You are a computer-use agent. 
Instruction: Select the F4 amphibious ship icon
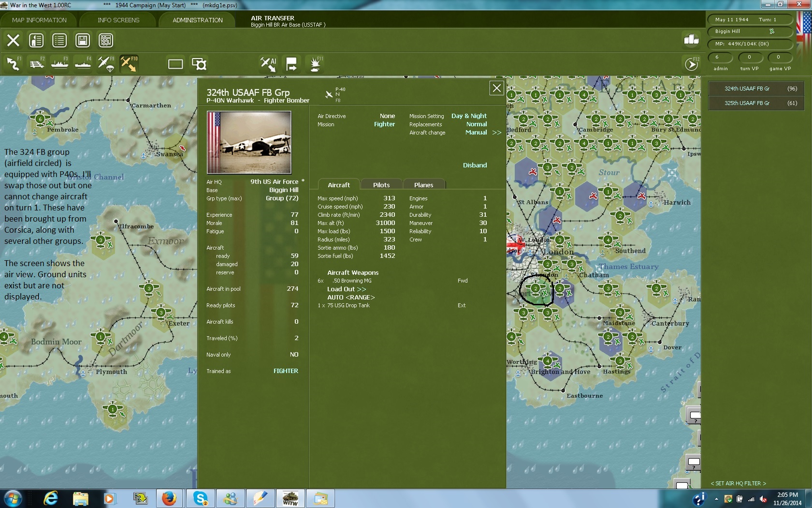(x=83, y=64)
